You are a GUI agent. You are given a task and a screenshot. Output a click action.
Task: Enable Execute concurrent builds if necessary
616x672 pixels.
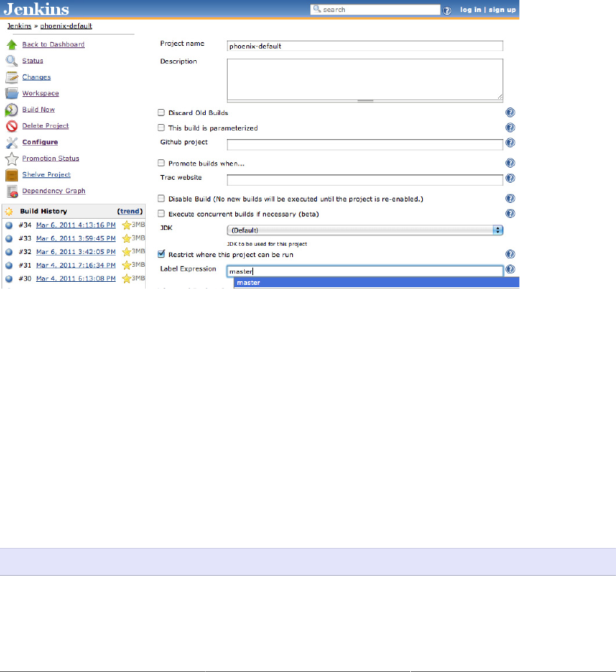click(161, 213)
